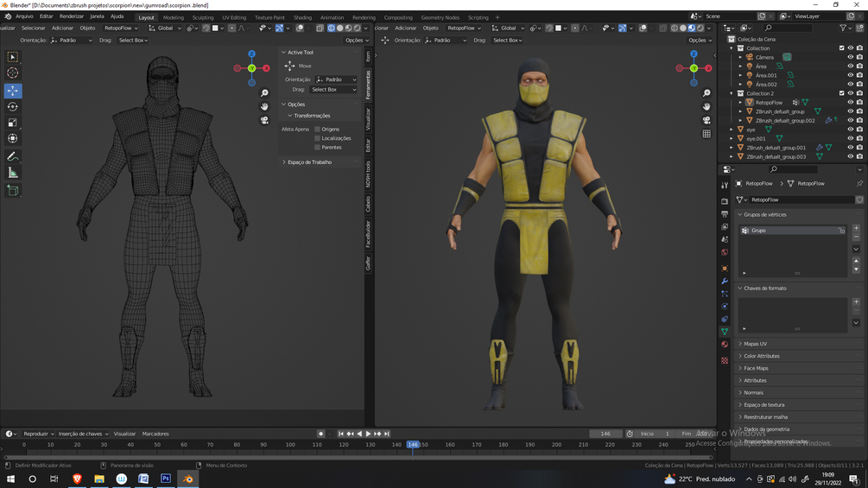Switch to the UV Editing workspace tab
This screenshot has width=868, height=488.
(234, 17)
